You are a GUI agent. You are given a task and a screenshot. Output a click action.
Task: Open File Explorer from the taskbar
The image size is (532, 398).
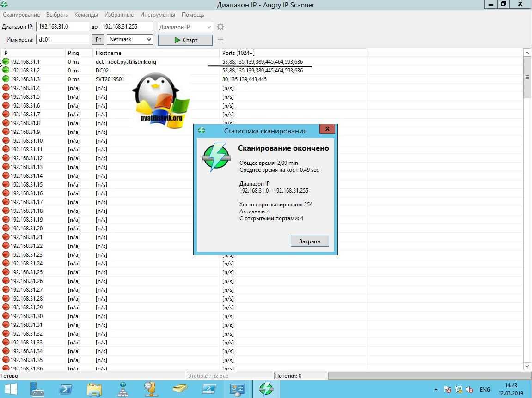[94, 389]
